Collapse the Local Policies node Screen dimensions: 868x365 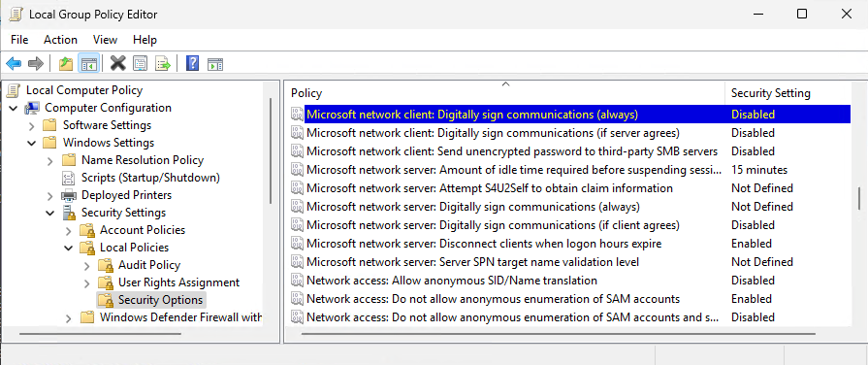pos(69,248)
